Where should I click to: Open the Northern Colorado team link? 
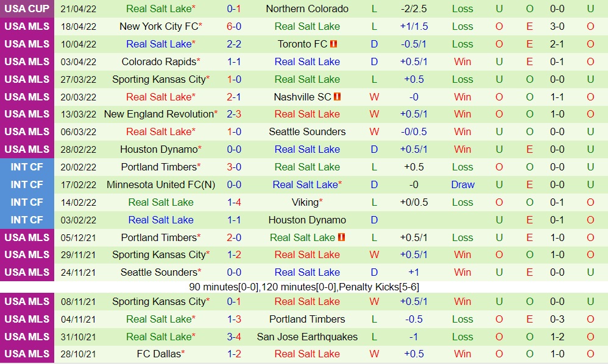pos(307,9)
